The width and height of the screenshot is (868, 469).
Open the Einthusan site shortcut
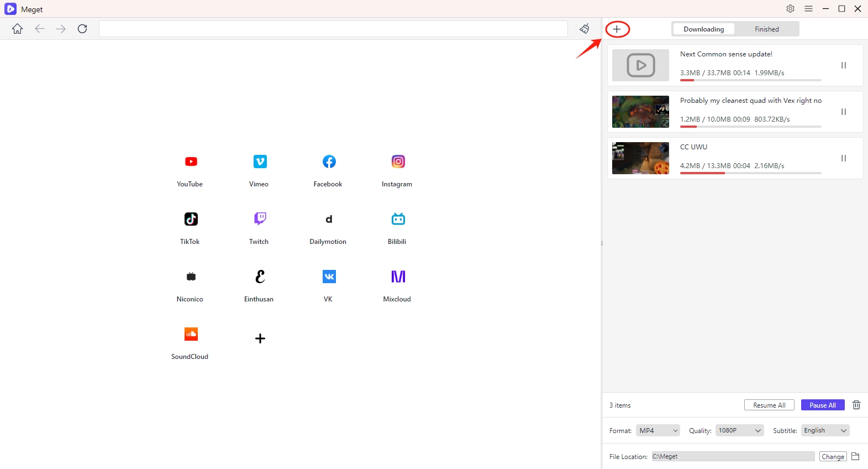260,285
